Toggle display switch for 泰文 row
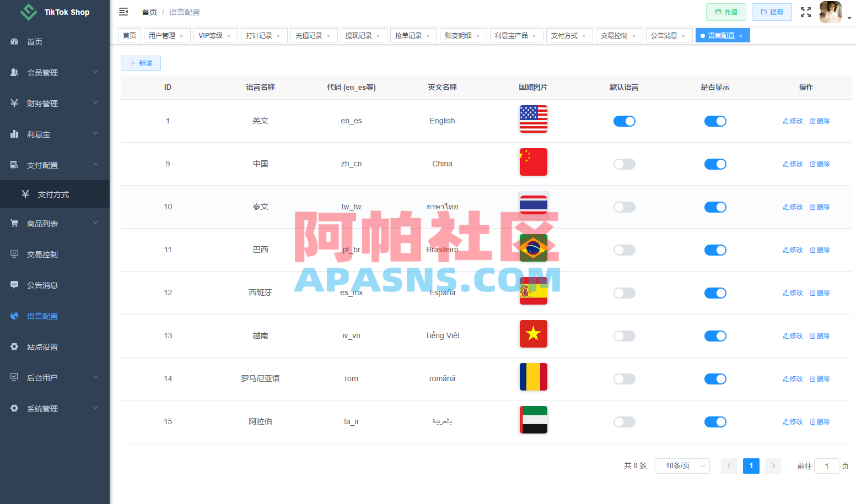 715,207
